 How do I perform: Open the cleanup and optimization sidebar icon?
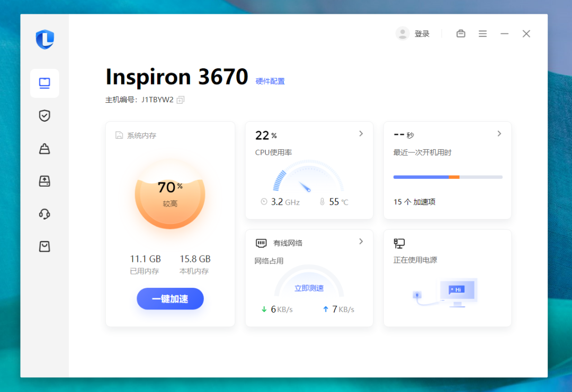click(x=44, y=149)
